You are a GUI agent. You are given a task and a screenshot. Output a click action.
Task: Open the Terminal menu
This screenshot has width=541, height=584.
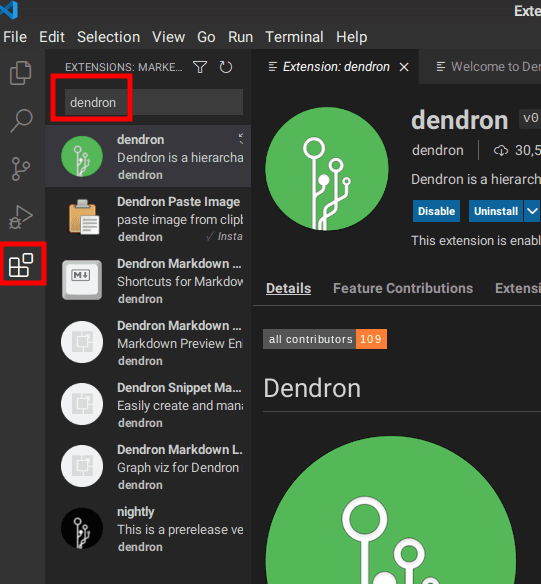coord(294,37)
